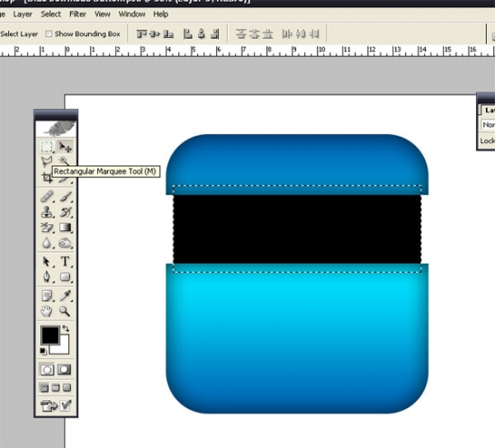Align horizontal centers in options bar
The height and width of the screenshot is (448, 495).
202,34
